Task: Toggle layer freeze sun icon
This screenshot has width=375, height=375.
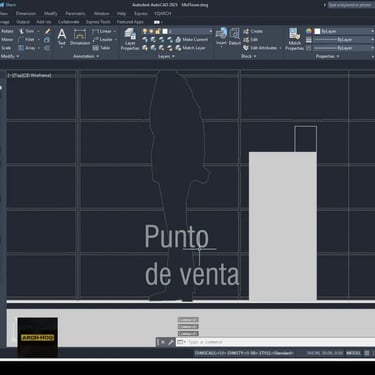Action: (151, 31)
